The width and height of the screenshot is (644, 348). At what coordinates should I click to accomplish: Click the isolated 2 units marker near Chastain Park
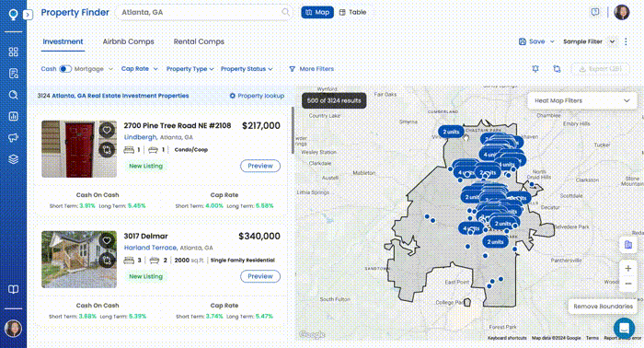pyautogui.click(x=451, y=132)
